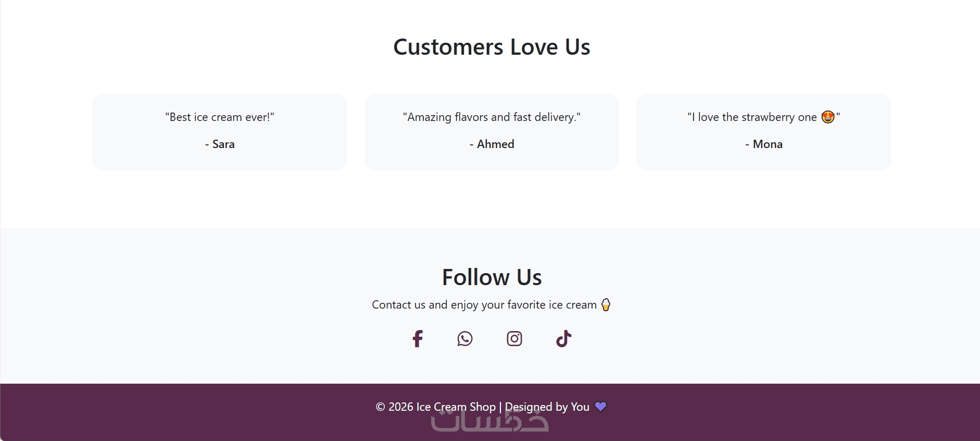
Task: Click the reviewer name "- Ahmed"
Action: click(492, 144)
